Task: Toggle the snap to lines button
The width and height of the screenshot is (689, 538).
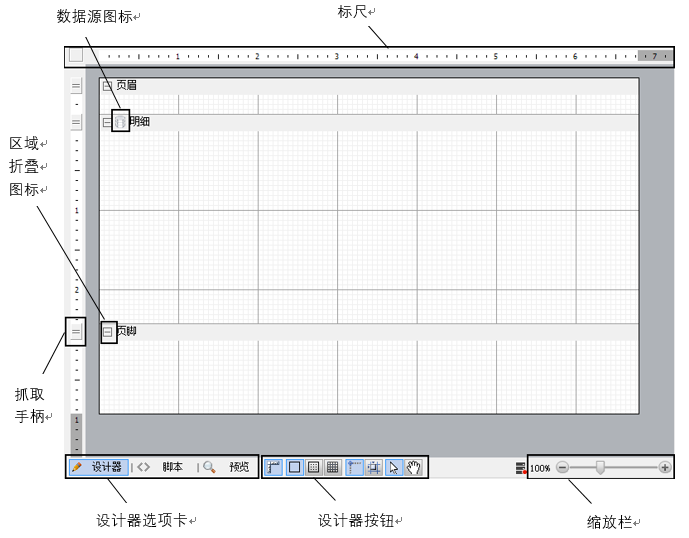Action: point(355,467)
